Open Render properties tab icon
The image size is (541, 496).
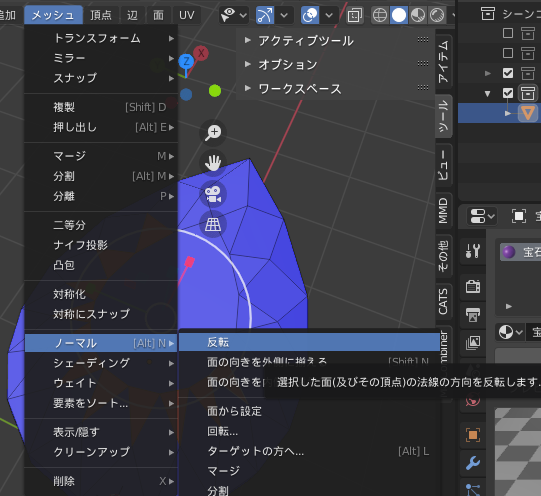(x=473, y=286)
